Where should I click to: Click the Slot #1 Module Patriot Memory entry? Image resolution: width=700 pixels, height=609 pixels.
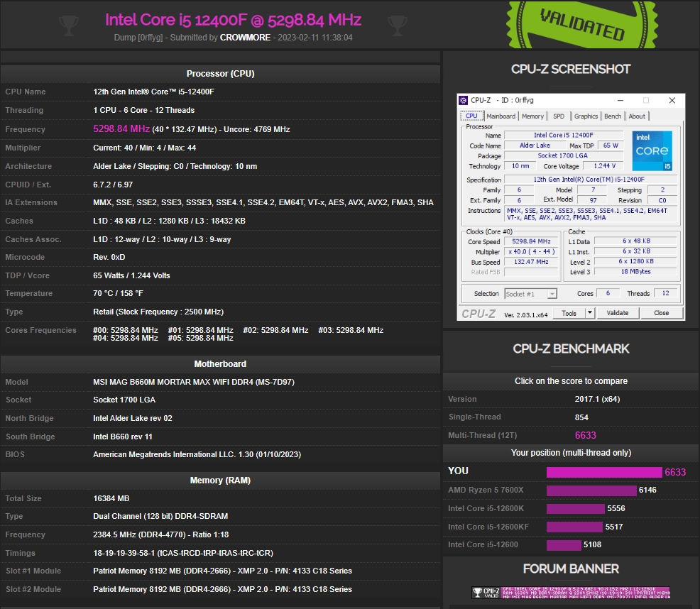point(222,571)
